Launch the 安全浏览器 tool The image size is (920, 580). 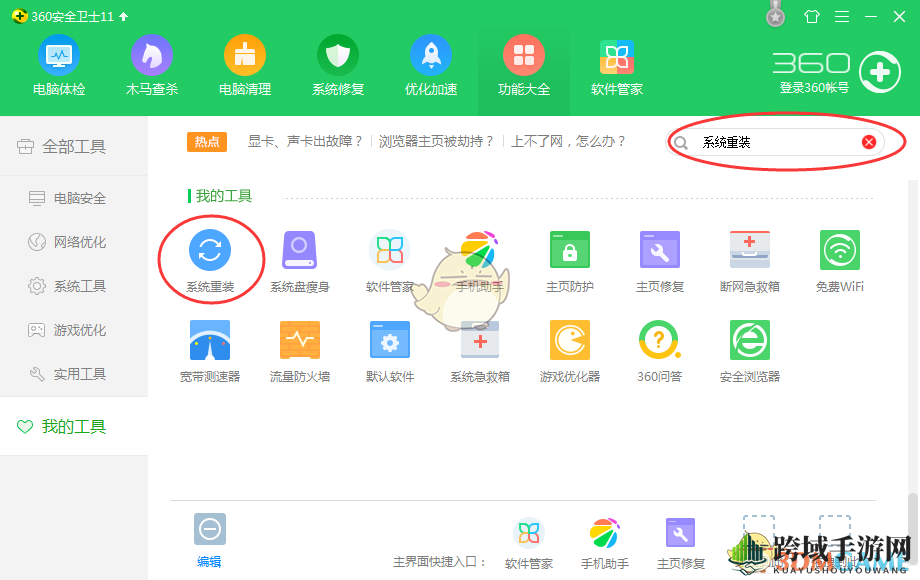749,351
